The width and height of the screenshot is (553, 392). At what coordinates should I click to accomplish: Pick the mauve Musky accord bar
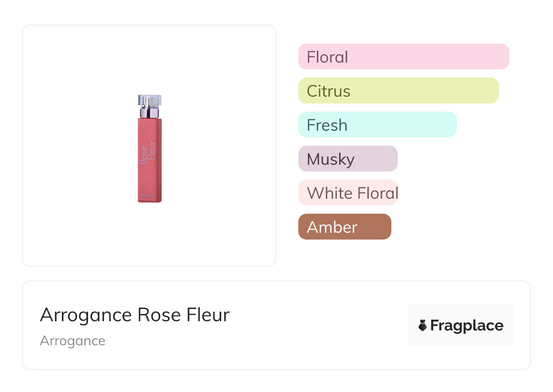coord(348,159)
